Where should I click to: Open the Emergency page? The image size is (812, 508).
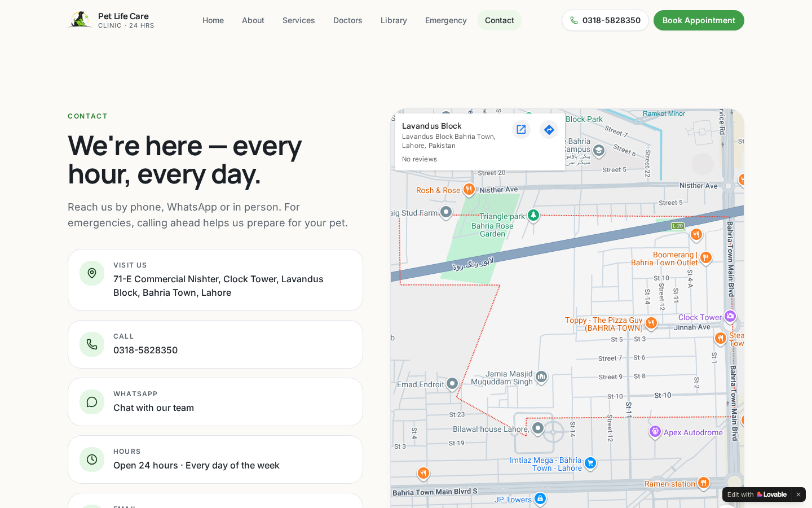[x=446, y=20]
